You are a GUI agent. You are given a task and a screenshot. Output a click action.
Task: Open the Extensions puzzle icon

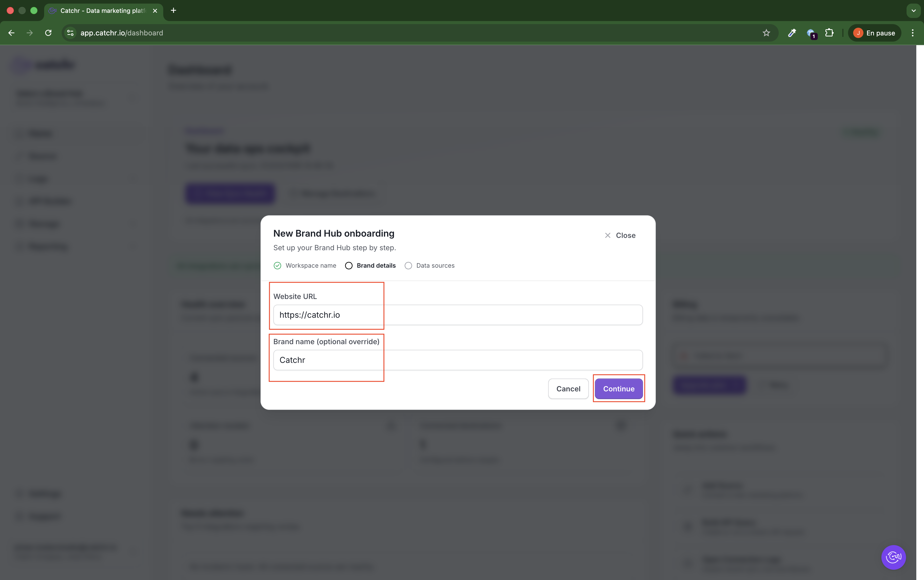(829, 33)
